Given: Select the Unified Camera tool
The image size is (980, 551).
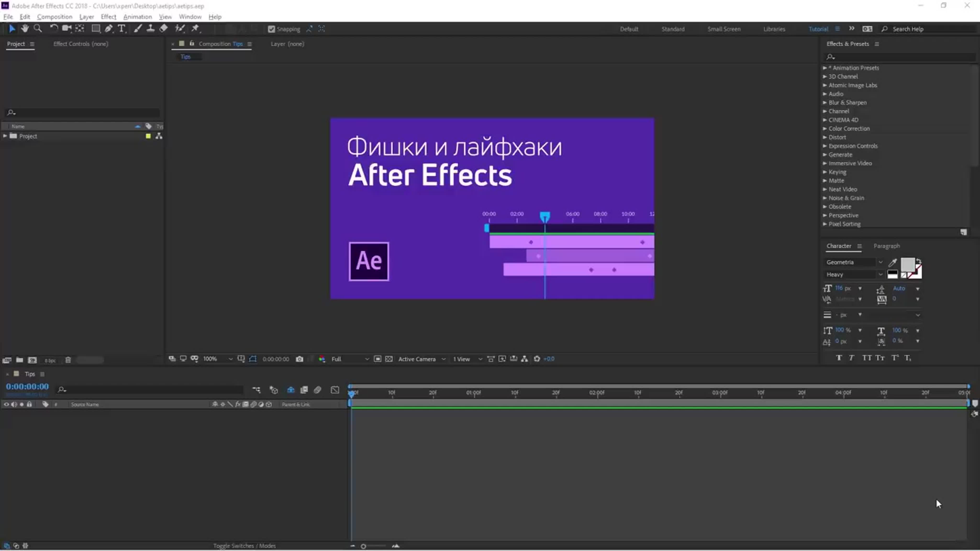Looking at the screenshot, I should [67, 28].
